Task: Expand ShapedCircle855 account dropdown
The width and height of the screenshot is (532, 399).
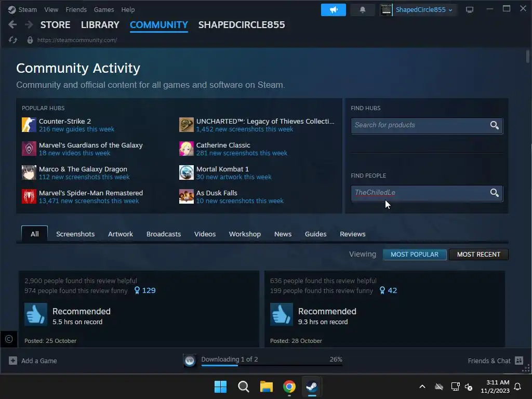Action: 450,10
